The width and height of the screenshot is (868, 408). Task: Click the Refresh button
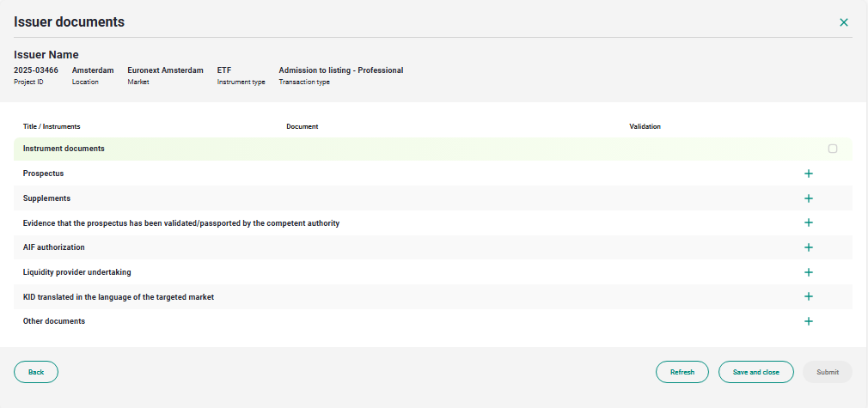682,372
